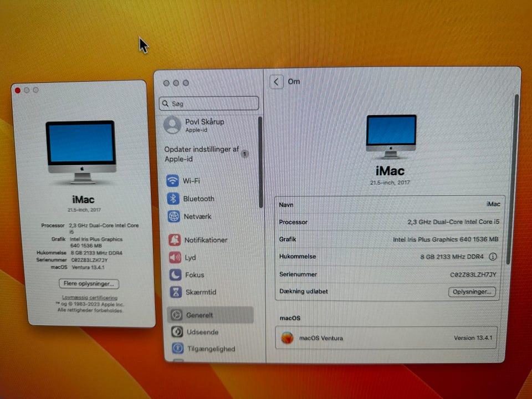Screen dimensions: 532x399
Task: Click Intel Iris Plus Graphics 640 value
Action: pos(446,239)
